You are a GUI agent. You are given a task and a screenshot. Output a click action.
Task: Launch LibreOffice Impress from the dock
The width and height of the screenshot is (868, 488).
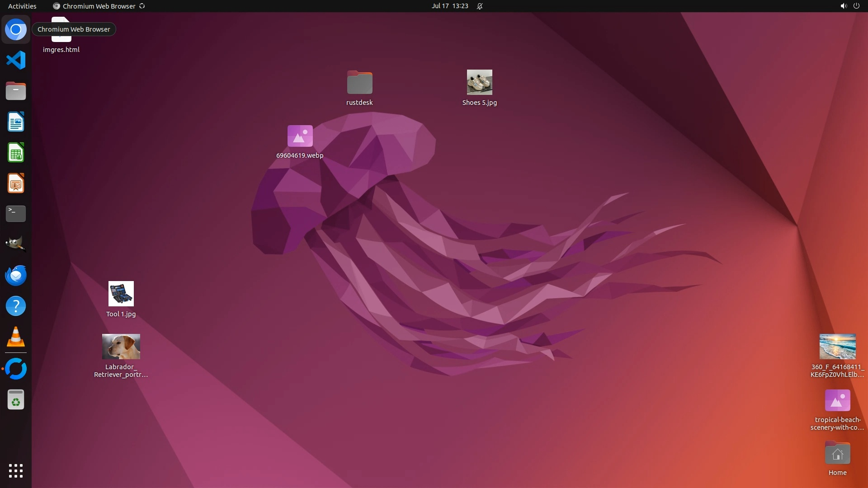[16, 183]
